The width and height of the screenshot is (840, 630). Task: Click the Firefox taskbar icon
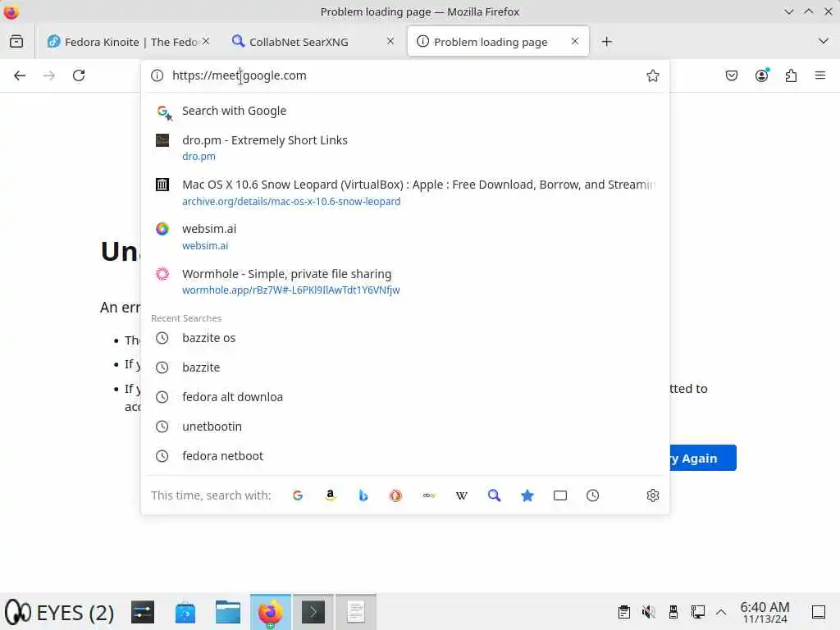tap(271, 612)
